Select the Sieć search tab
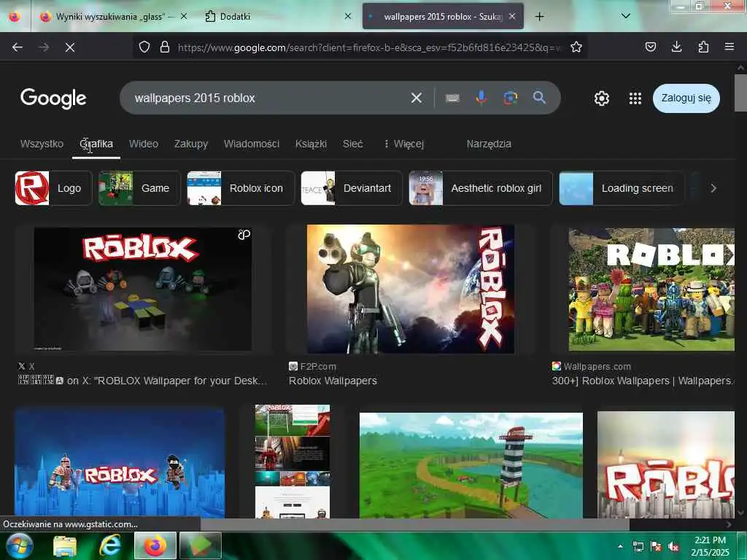 tap(353, 144)
